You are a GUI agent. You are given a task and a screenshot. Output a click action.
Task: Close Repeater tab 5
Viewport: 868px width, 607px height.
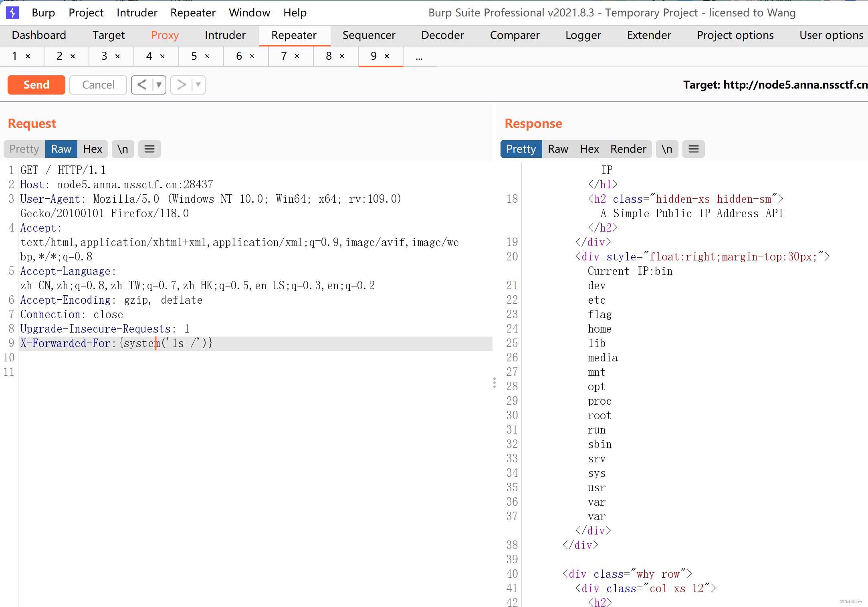[207, 56]
